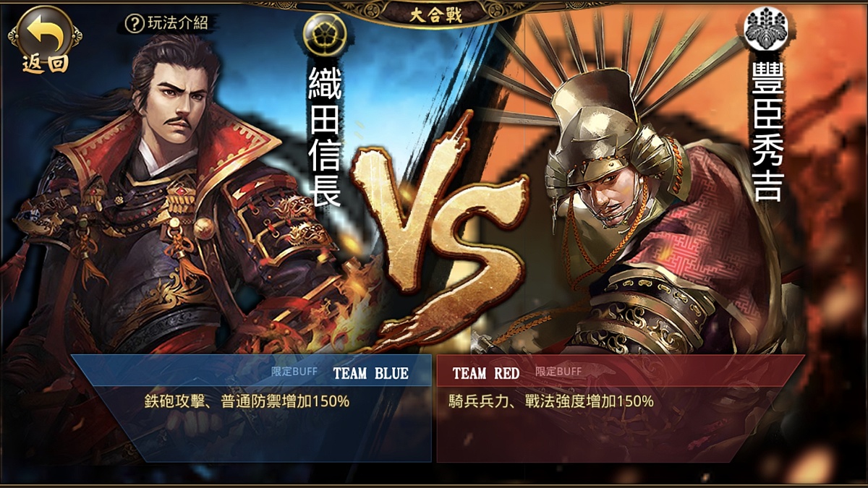
Task: Open the 玩法介紹 gameplay introduction link
Action: (177, 23)
